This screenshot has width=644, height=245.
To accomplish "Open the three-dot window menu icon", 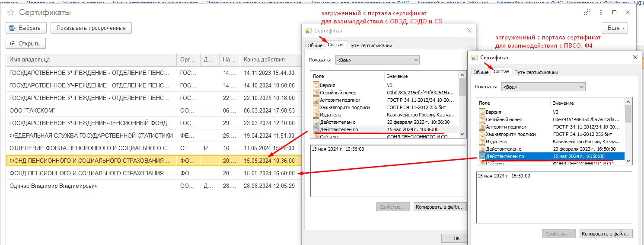I will click(601, 13).
